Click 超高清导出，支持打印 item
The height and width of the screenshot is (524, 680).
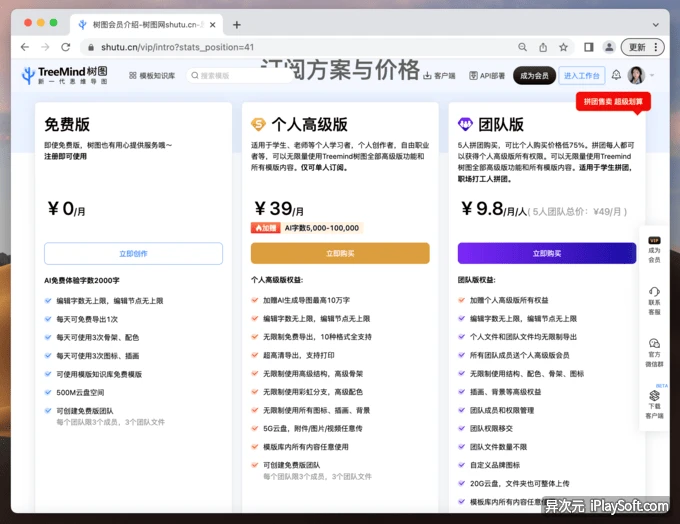point(299,355)
